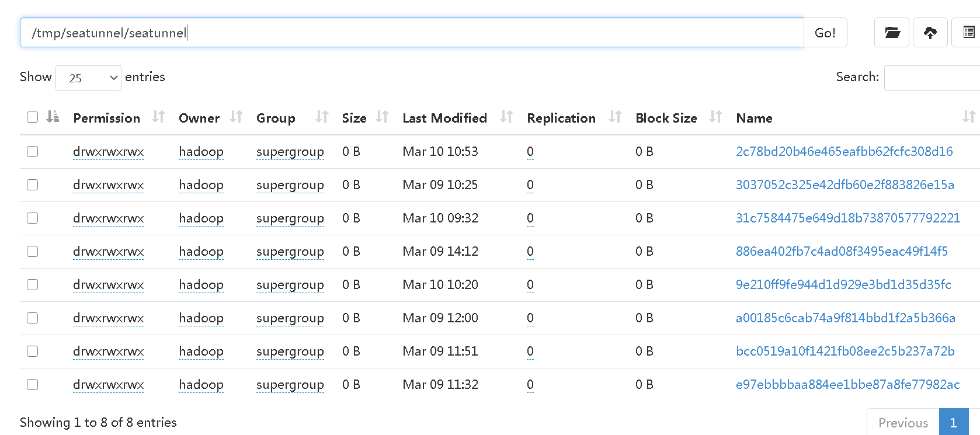Edit permission of the Mar 10 10:53 row

(x=109, y=152)
